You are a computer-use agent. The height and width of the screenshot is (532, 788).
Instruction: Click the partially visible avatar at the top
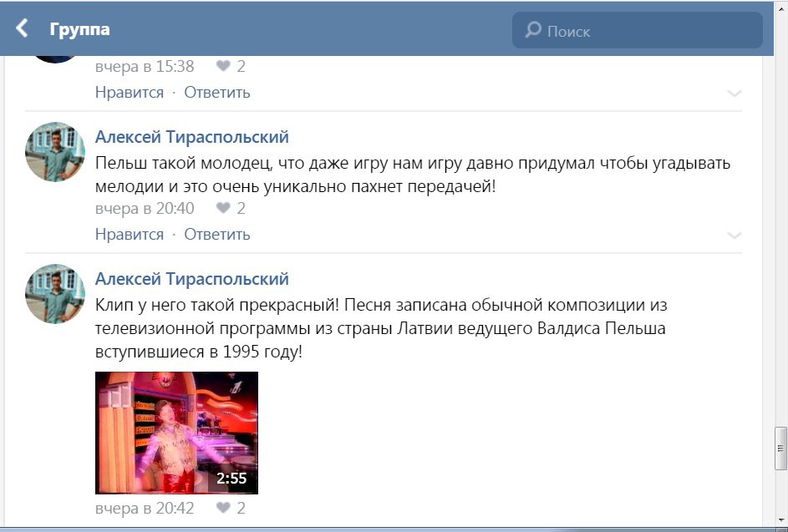[x=55, y=58]
